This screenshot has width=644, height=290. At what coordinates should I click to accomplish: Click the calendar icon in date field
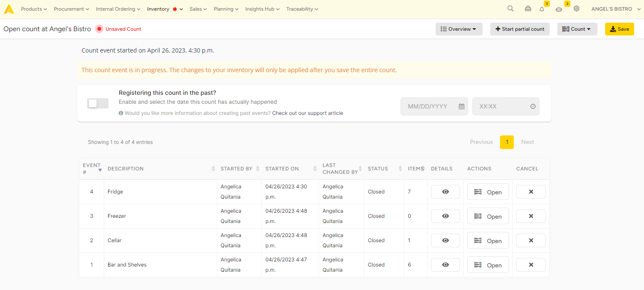[462, 106]
